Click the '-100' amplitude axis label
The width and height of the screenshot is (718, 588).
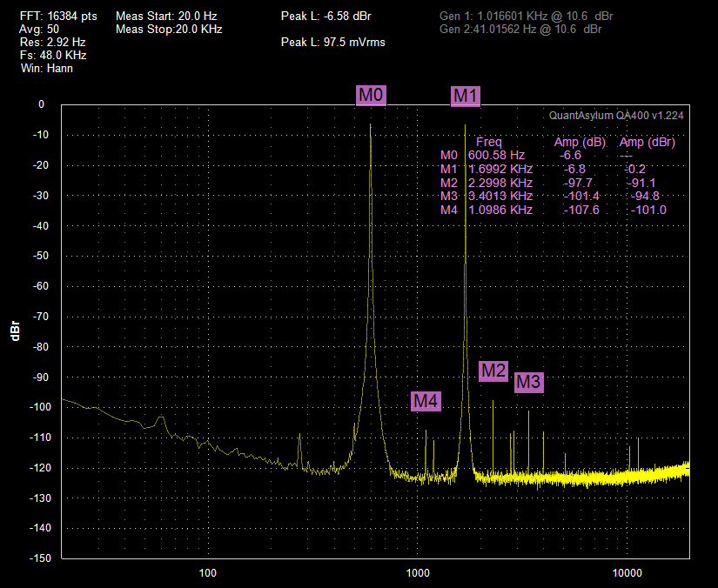(40, 407)
